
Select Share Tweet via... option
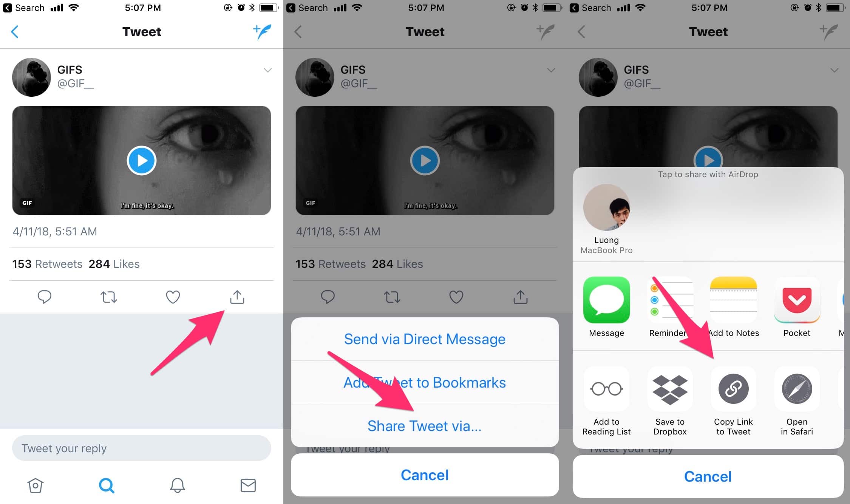(x=425, y=426)
